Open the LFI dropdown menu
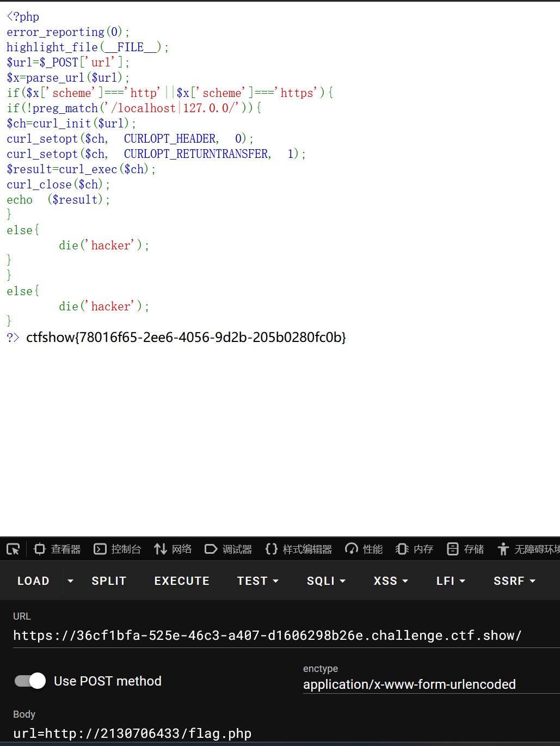Viewport: 560px width, 746px height. [451, 581]
